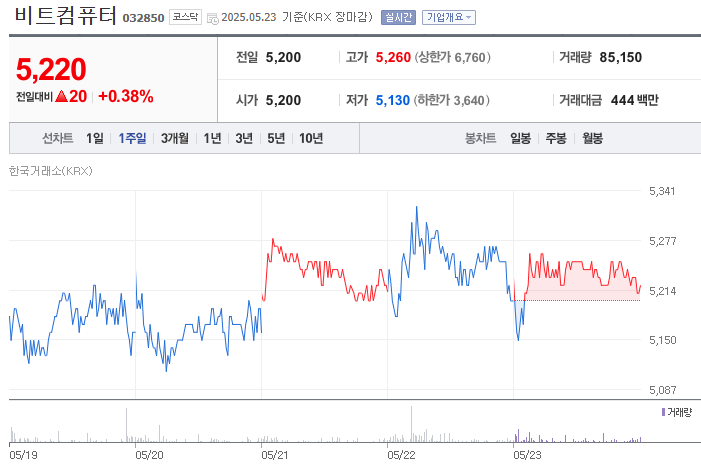Click the +0.38% change rate

[126, 96]
